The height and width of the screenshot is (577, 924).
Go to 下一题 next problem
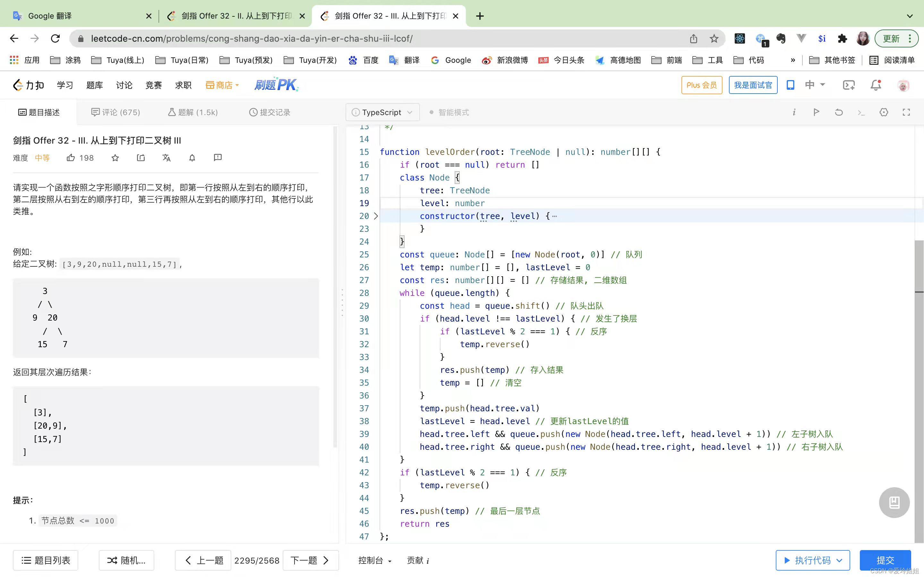310,560
